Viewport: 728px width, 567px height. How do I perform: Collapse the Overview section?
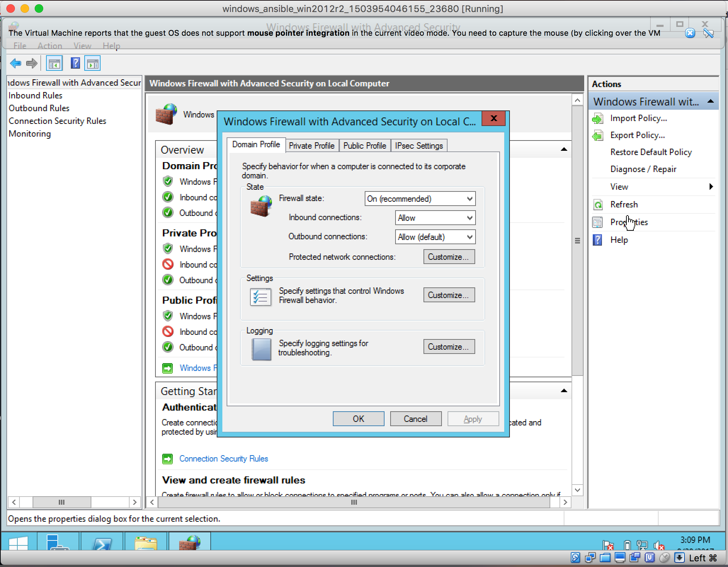pos(564,150)
